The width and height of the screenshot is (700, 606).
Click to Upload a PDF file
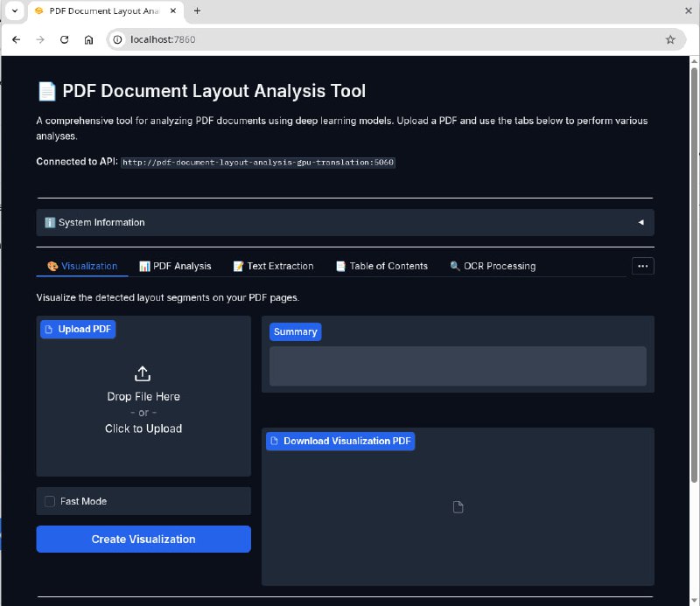143,428
